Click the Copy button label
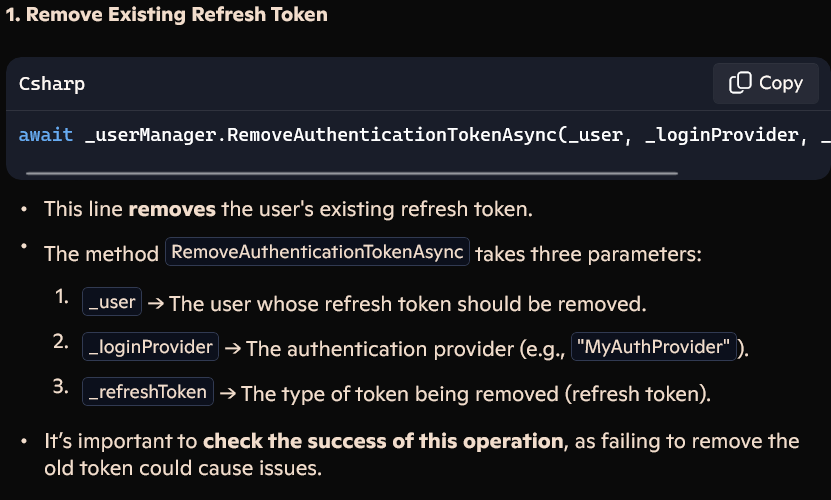Screen dimensions: 831x500 coord(781,83)
